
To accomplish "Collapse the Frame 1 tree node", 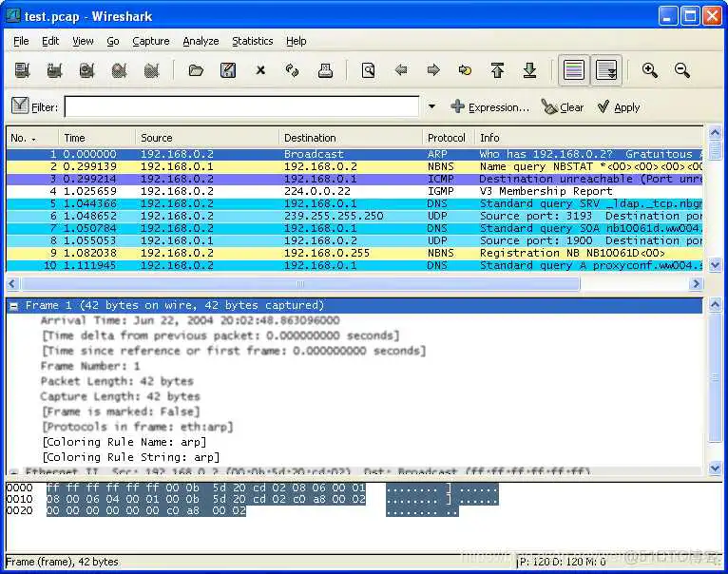I will (x=14, y=305).
